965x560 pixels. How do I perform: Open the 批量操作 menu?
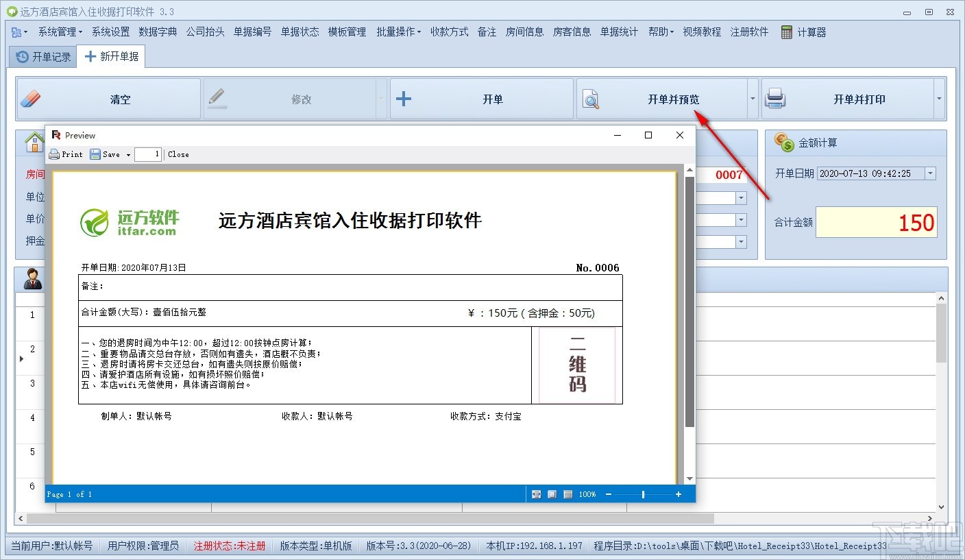click(398, 32)
